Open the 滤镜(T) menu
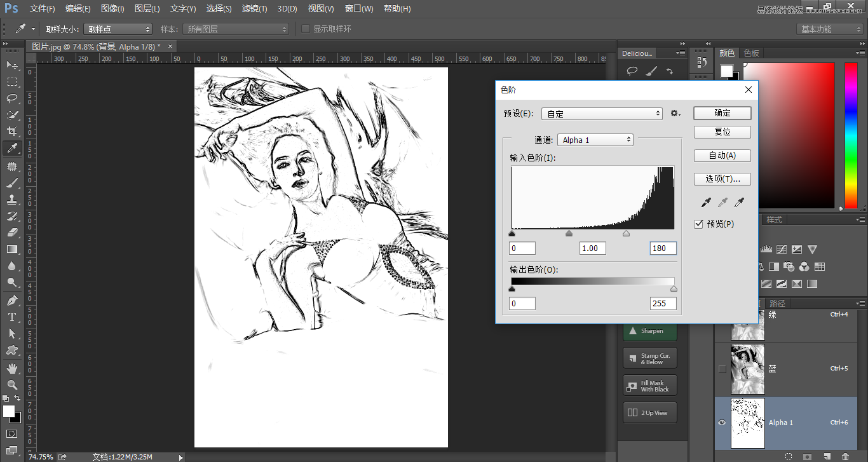Viewport: 868px width, 462px height. tap(255, 9)
